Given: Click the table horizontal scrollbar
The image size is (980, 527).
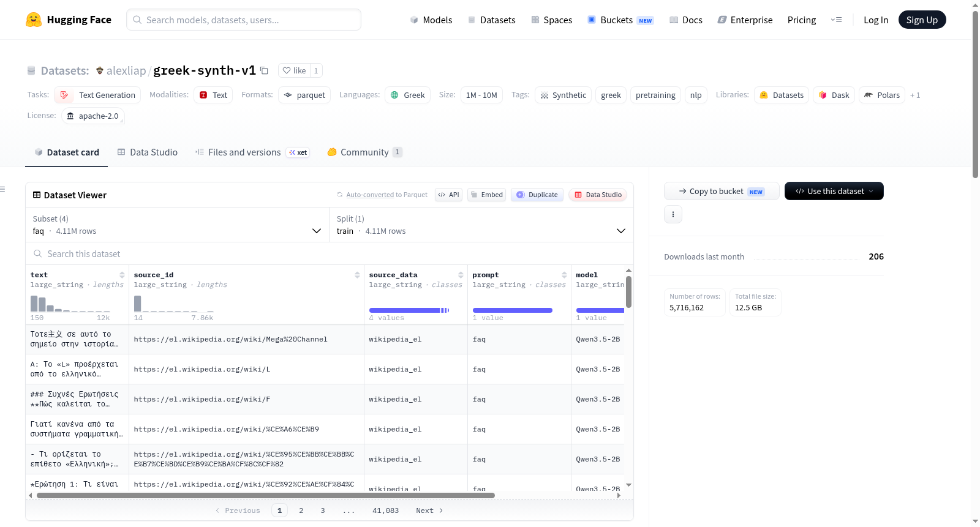Looking at the screenshot, I should point(266,495).
